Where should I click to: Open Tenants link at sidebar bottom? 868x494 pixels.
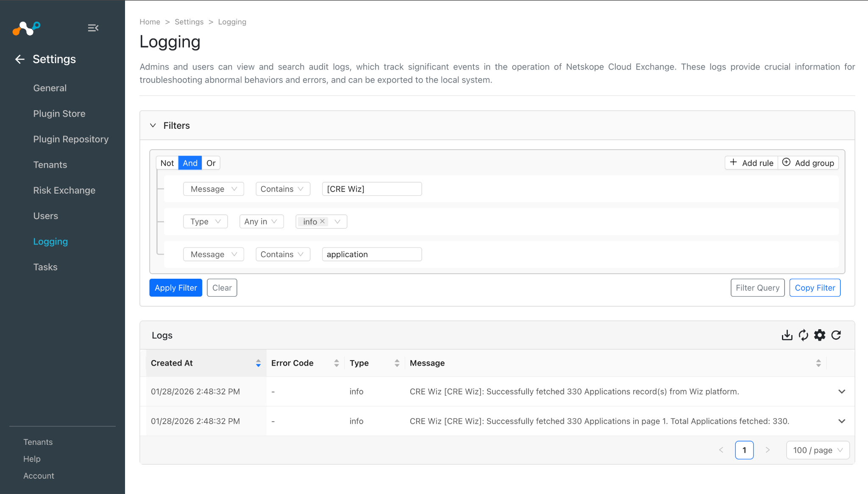(x=38, y=442)
